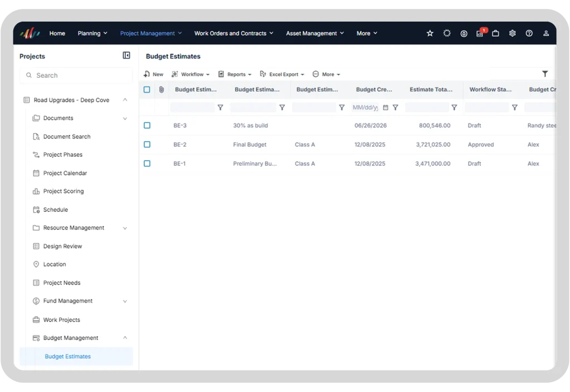Click Estimate Total column filter input
Viewport: 570px width, 392px height.
pos(427,107)
